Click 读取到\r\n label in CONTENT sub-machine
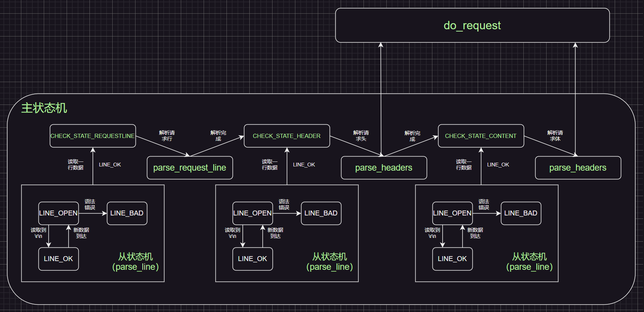644x312 pixels. click(x=432, y=233)
